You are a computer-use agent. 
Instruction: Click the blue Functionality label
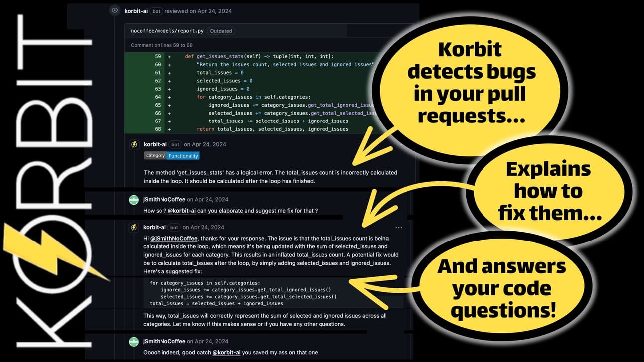pos(183,156)
